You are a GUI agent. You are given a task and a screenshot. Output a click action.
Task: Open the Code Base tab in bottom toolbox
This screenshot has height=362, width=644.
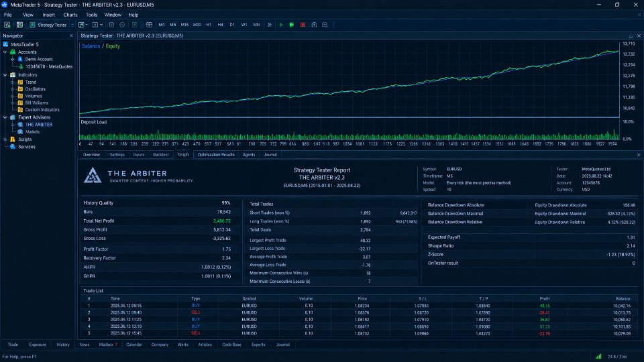[231, 345]
